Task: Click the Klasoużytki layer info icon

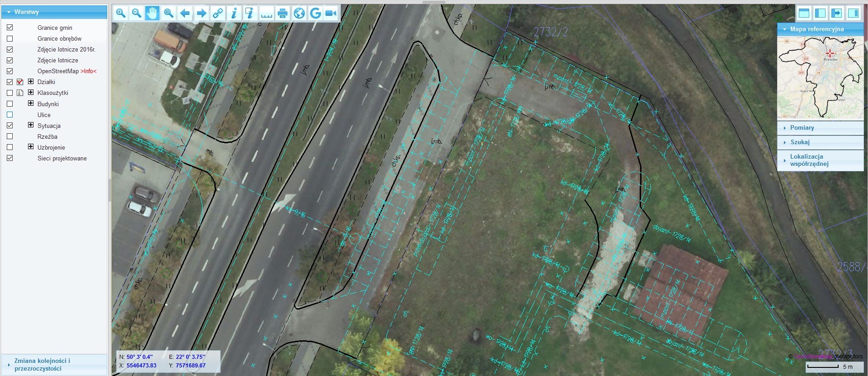Action: pos(20,93)
